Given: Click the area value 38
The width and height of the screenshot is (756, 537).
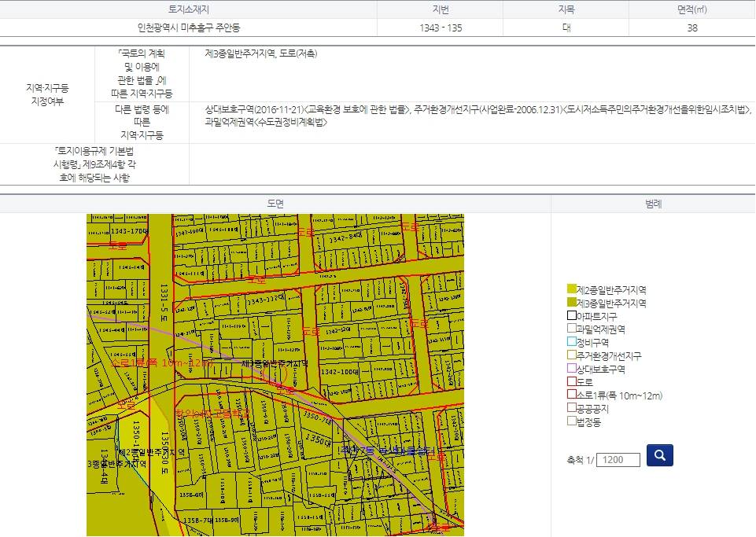Looking at the screenshot, I should 691,28.
